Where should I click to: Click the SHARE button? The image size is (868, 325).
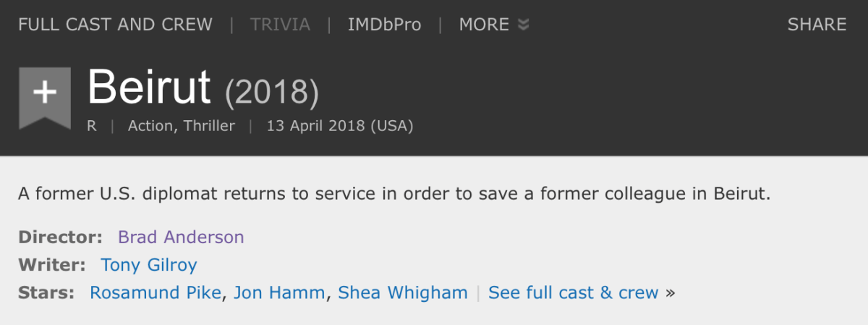(x=817, y=25)
